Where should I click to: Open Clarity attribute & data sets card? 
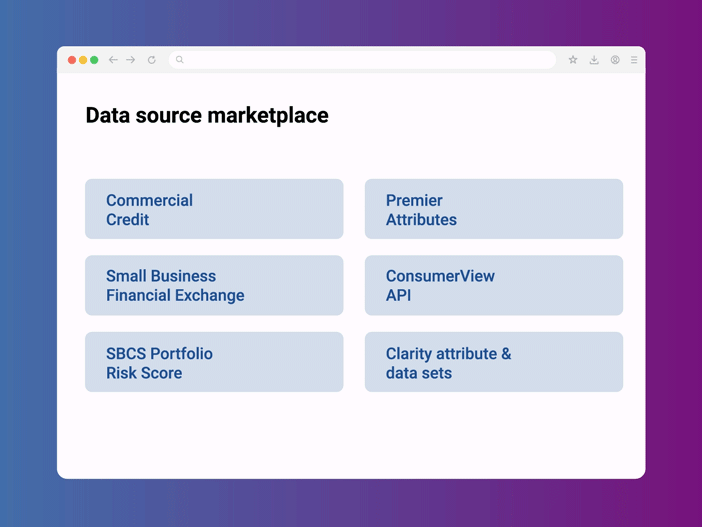[493, 362]
